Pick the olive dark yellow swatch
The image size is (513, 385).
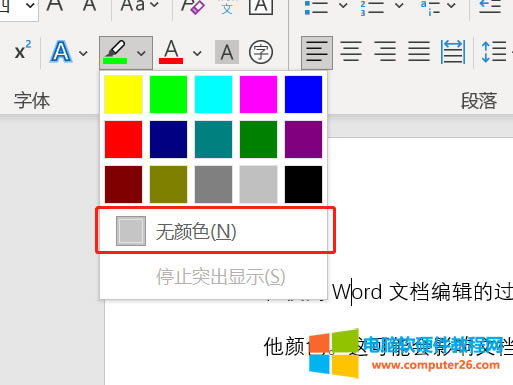coord(168,184)
